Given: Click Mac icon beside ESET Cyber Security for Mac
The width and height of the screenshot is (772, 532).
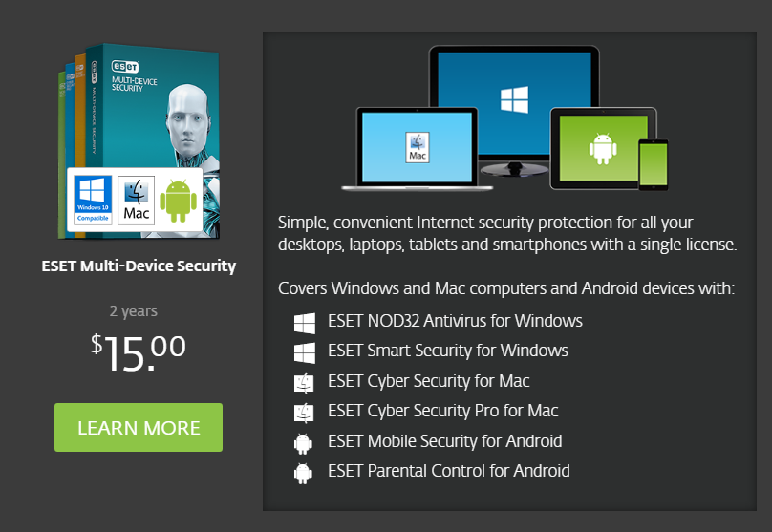Looking at the screenshot, I should (304, 383).
